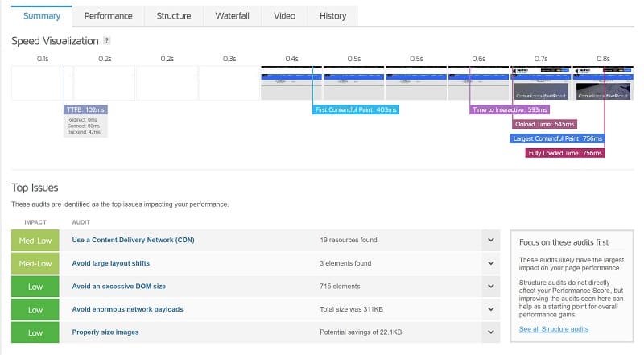Select the Time to Interactive 593ms marker
Viewport: 644px width, 355px height.
[x=510, y=109]
